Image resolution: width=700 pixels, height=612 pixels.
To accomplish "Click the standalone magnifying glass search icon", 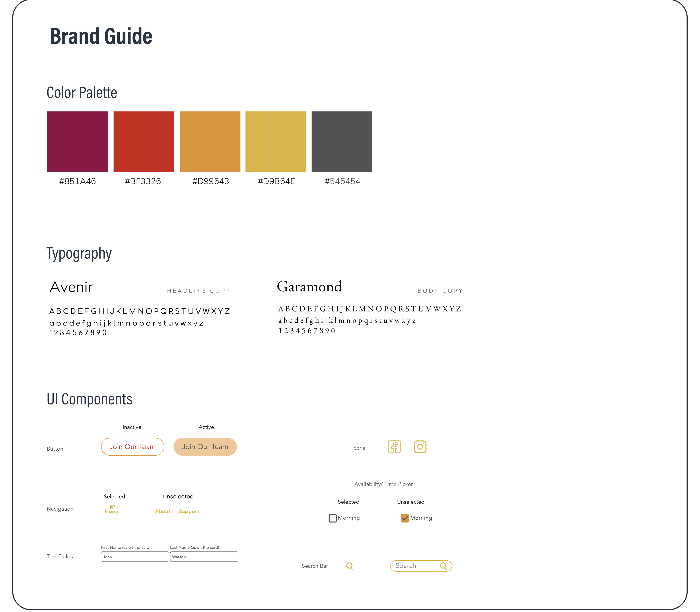I will (x=349, y=566).
